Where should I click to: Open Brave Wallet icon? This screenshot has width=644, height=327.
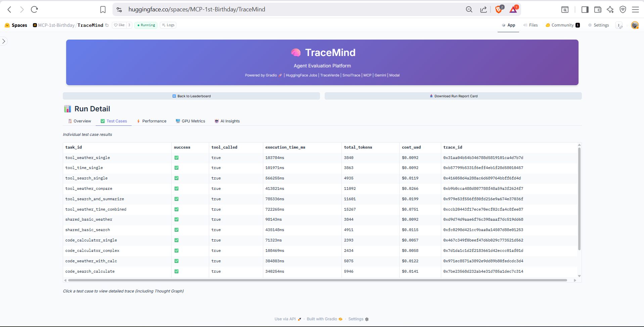pos(598,10)
